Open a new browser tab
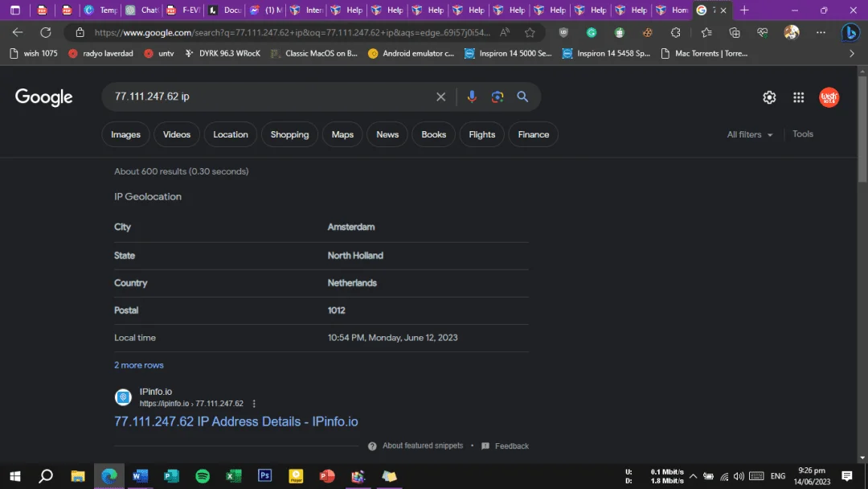 [x=744, y=10]
